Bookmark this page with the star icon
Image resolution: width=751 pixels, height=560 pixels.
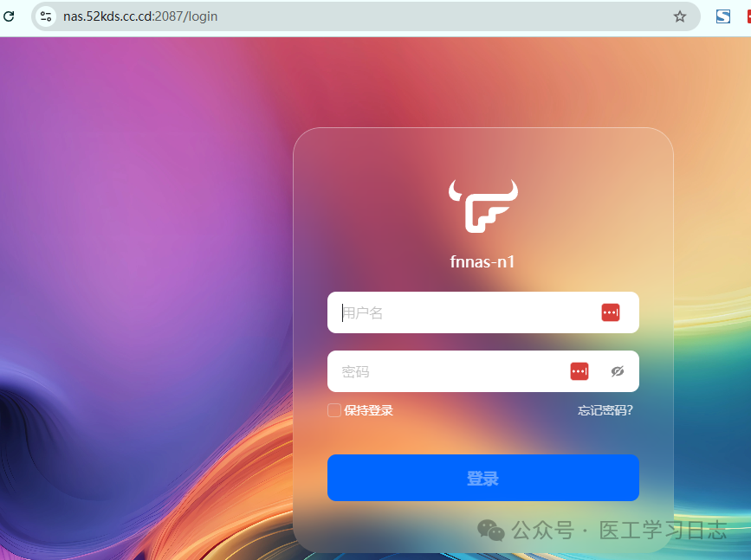(680, 16)
